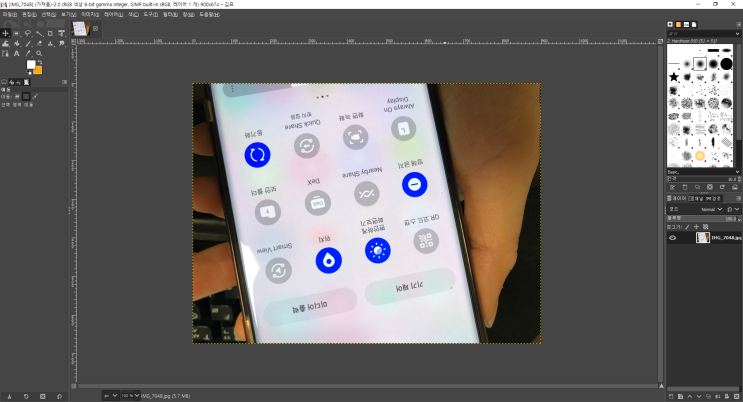Image resolution: width=743 pixels, height=402 pixels.
Task: Reset tool options to defaults button
Action: [59, 396]
